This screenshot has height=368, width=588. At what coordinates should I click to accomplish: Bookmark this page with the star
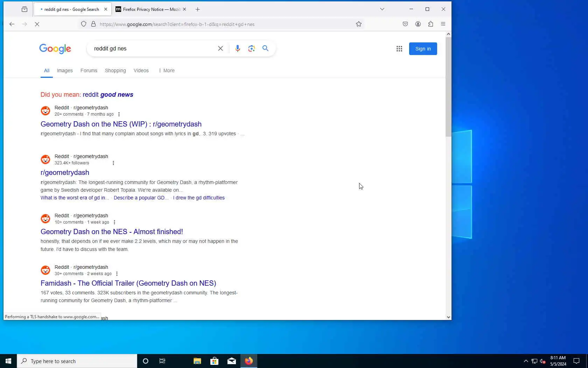(359, 24)
